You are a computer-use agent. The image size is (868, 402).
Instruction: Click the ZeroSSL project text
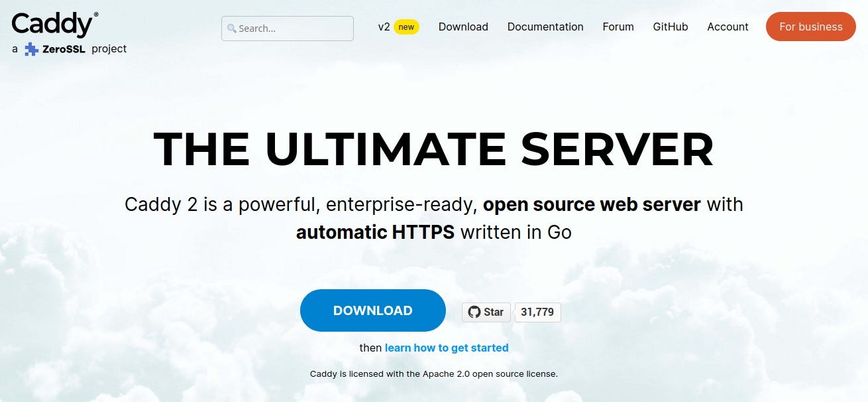point(84,49)
